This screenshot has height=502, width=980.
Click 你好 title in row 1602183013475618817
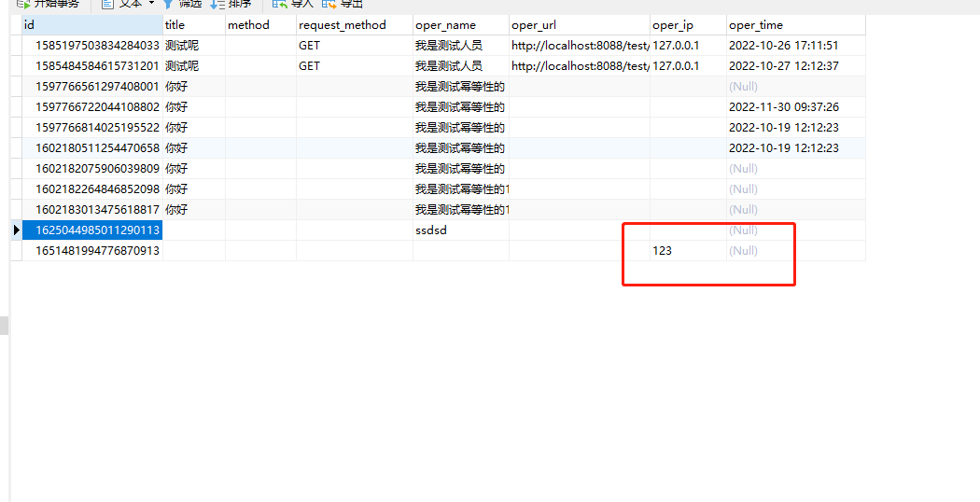click(x=194, y=209)
